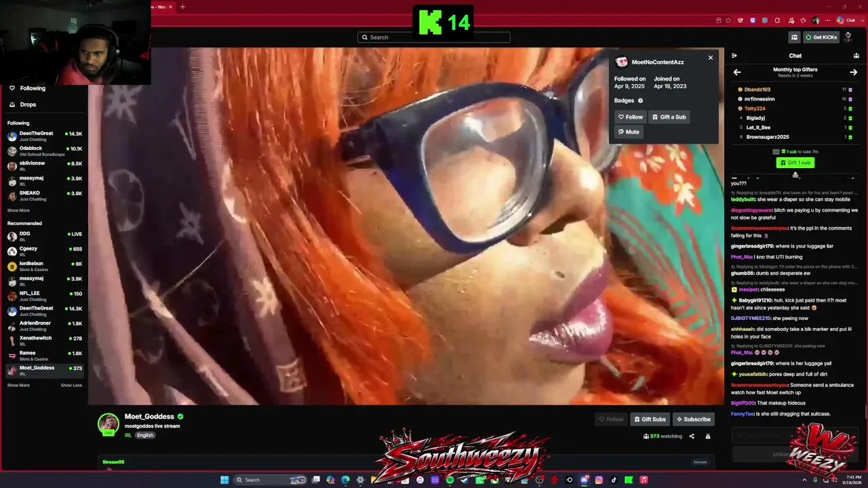868x488 pixels.
Task: Open the user profile avatar in Kick header
Action: (847, 37)
